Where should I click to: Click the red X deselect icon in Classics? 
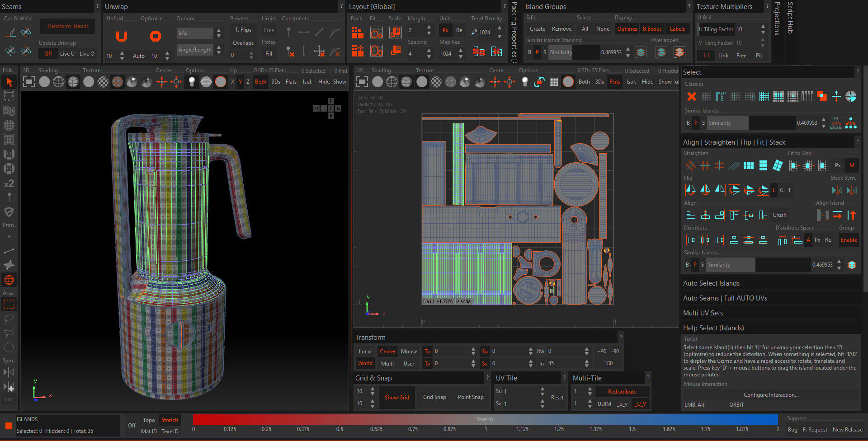coord(691,96)
